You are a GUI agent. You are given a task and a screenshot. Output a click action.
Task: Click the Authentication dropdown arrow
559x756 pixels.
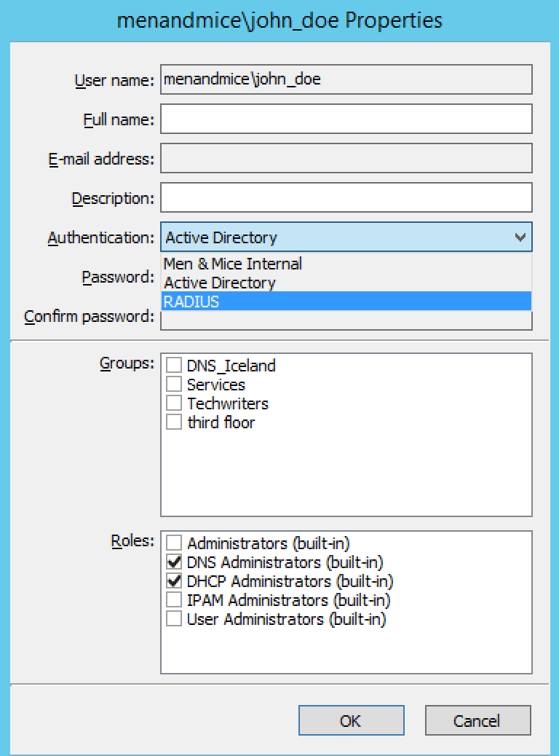click(520, 237)
